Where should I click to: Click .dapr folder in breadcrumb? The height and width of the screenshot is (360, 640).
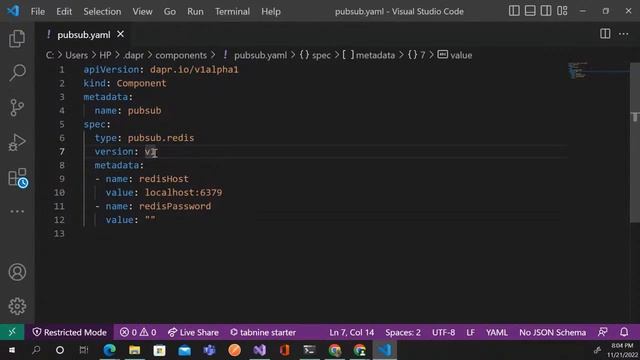[x=133, y=55]
